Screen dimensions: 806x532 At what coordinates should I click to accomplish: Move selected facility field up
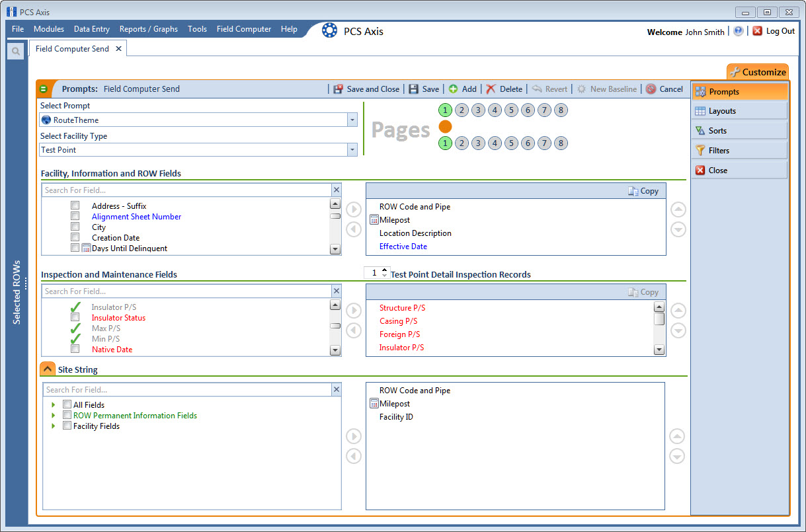(x=678, y=209)
